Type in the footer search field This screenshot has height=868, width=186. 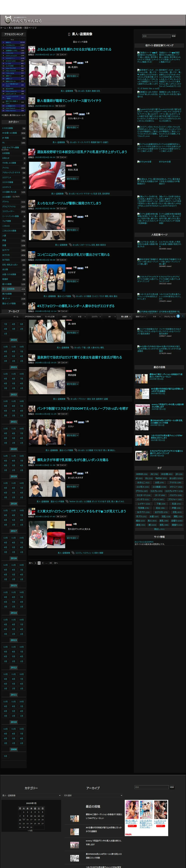point(152,787)
